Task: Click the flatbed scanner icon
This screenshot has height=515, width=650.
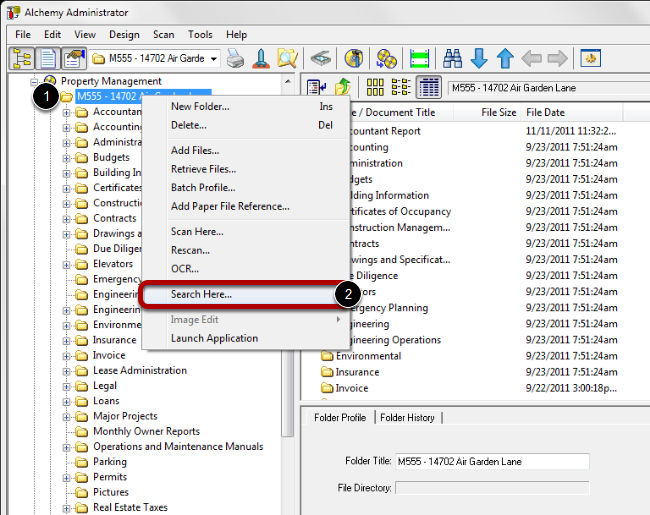Action: pyautogui.click(x=320, y=58)
